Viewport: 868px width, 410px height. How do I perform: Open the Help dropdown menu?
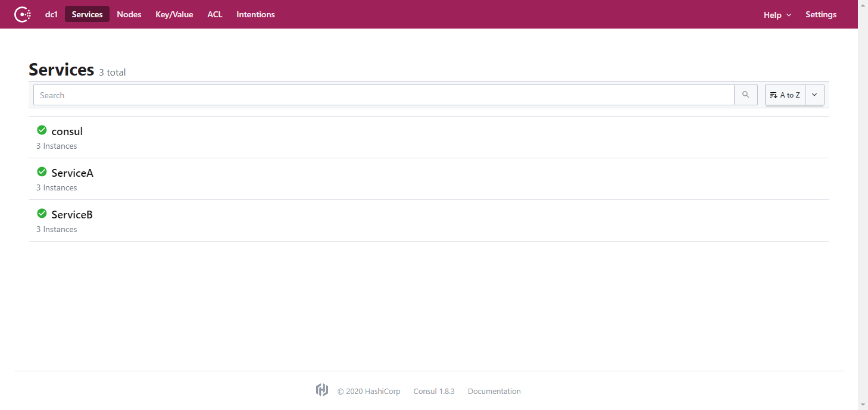click(777, 15)
